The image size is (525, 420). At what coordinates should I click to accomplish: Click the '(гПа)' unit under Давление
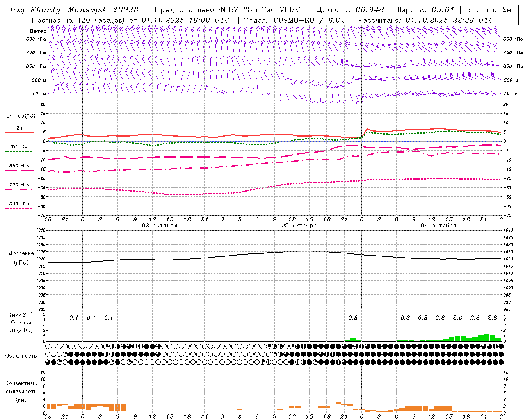click(21, 263)
